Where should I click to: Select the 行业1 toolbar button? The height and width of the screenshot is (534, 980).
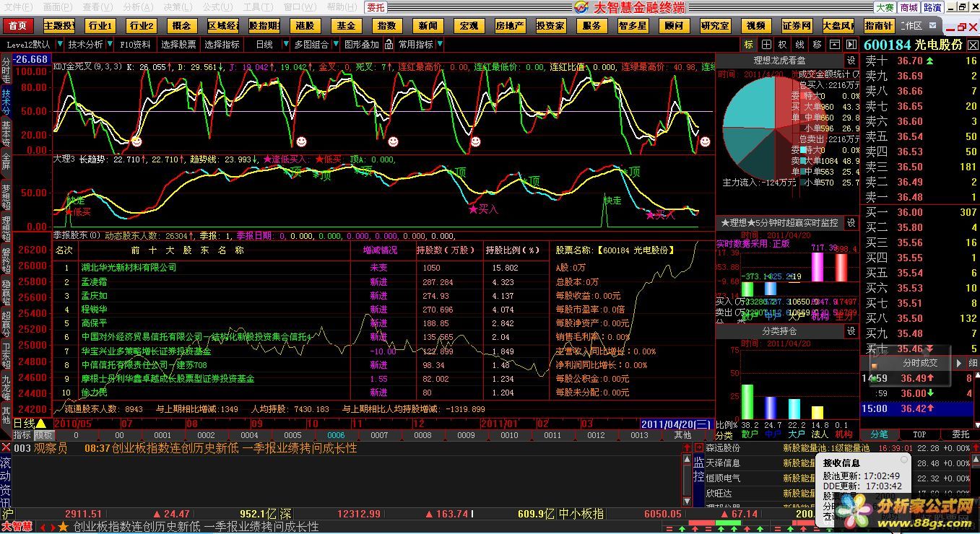pyautogui.click(x=100, y=26)
